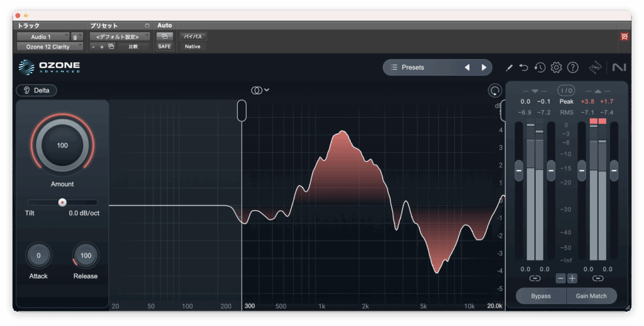Toggle the Bypass button in Ozone
Image resolution: width=644 pixels, height=326 pixels.
[x=540, y=296]
